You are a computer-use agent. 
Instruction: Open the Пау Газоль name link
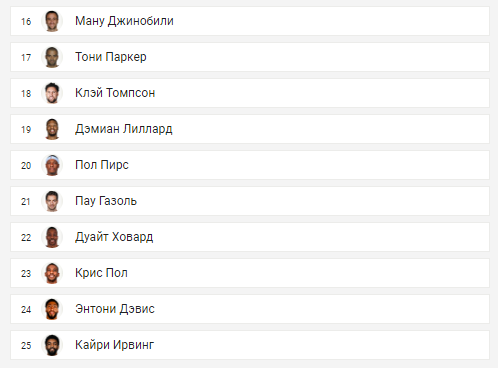[x=106, y=201]
